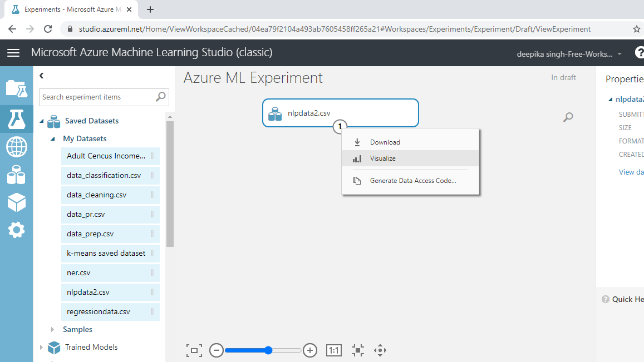Reload the browser page
This screenshot has width=644, height=362.
(x=48, y=29)
